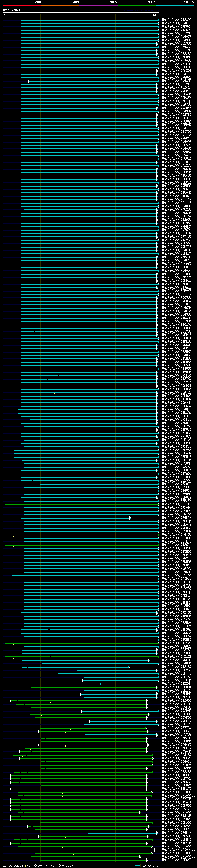Click the red 20% identity legend segment
This screenshot has width=197, height=868.
22,6
